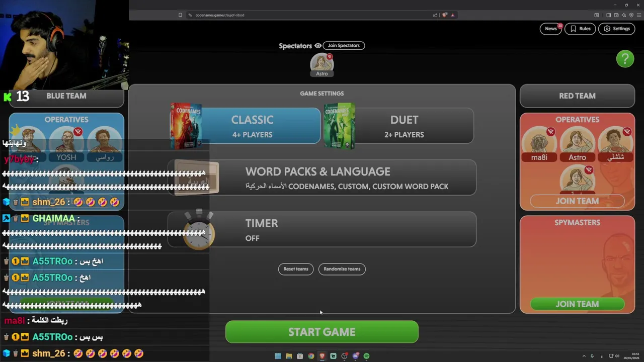Open OBS Studio from taskbar
The image size is (644, 362).
[x=345, y=356]
